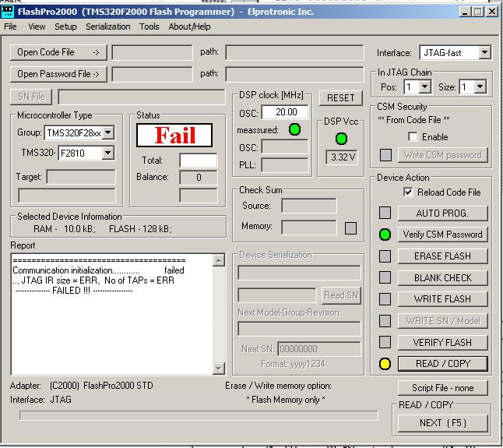The width and height of the screenshot is (503, 448).
Task: Click the VERIFY FLASH button
Action: click(443, 342)
